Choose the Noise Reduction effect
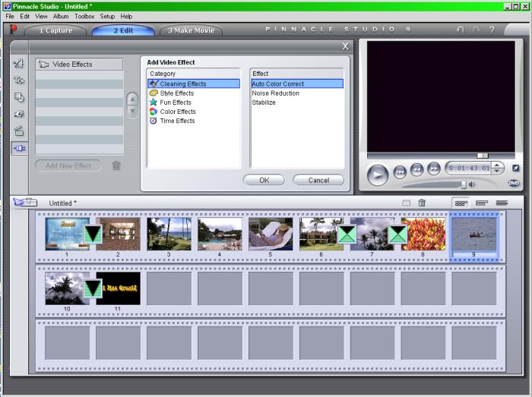The height and width of the screenshot is (397, 532). [x=276, y=93]
